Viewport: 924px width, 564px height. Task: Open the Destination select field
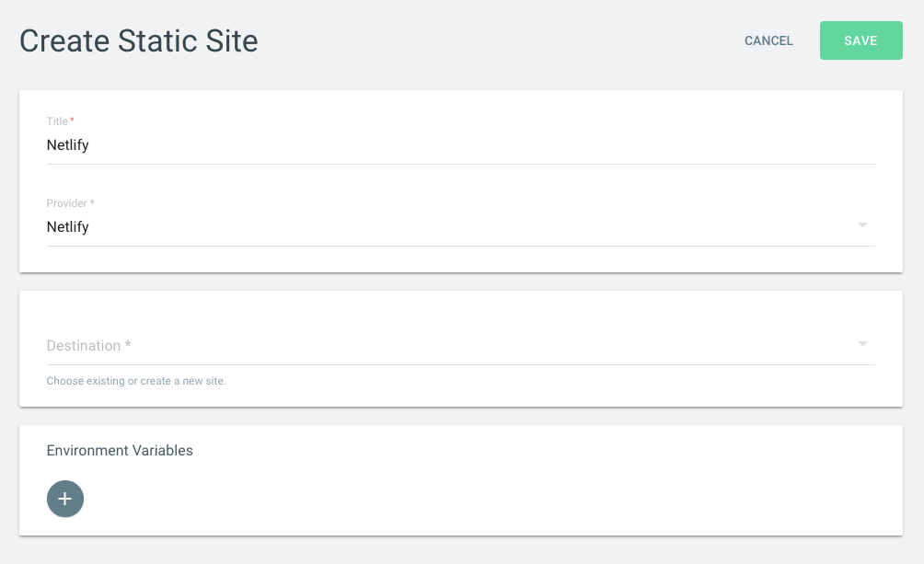pos(461,345)
